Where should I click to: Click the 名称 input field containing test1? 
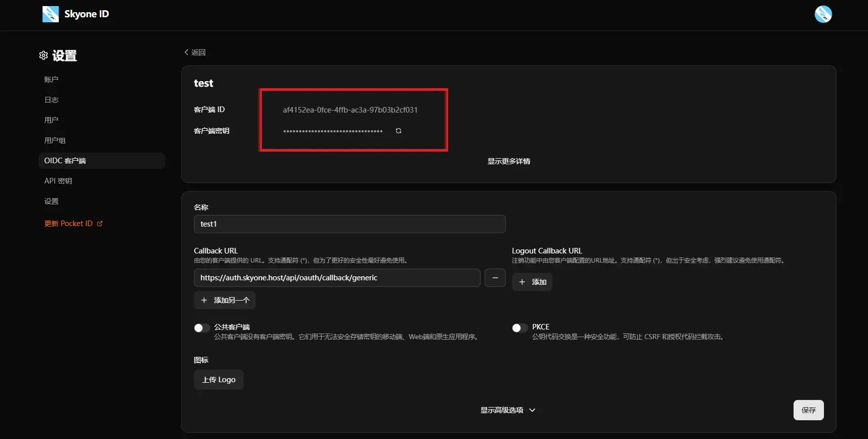tap(349, 224)
